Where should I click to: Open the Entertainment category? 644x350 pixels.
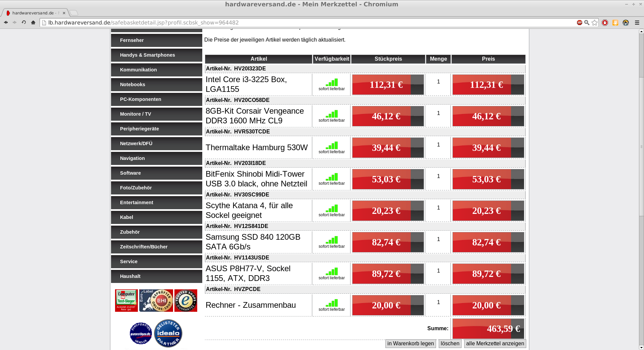pyautogui.click(x=157, y=202)
